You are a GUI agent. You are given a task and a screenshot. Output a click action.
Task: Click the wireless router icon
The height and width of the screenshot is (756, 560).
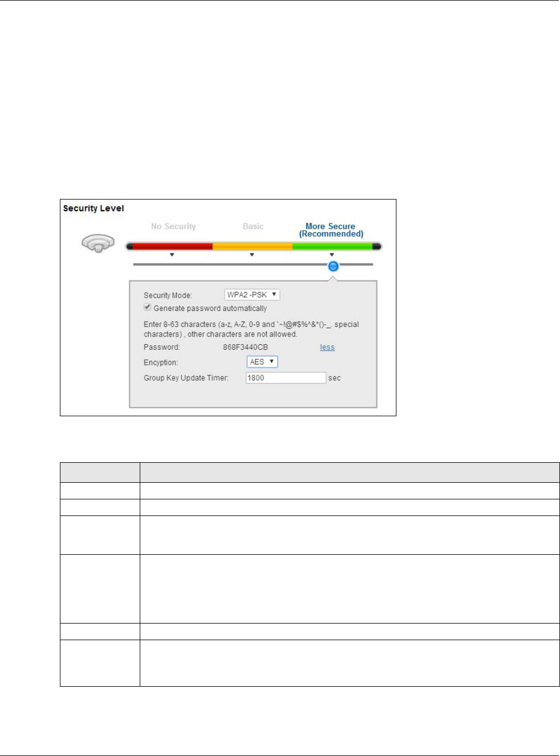point(98,243)
